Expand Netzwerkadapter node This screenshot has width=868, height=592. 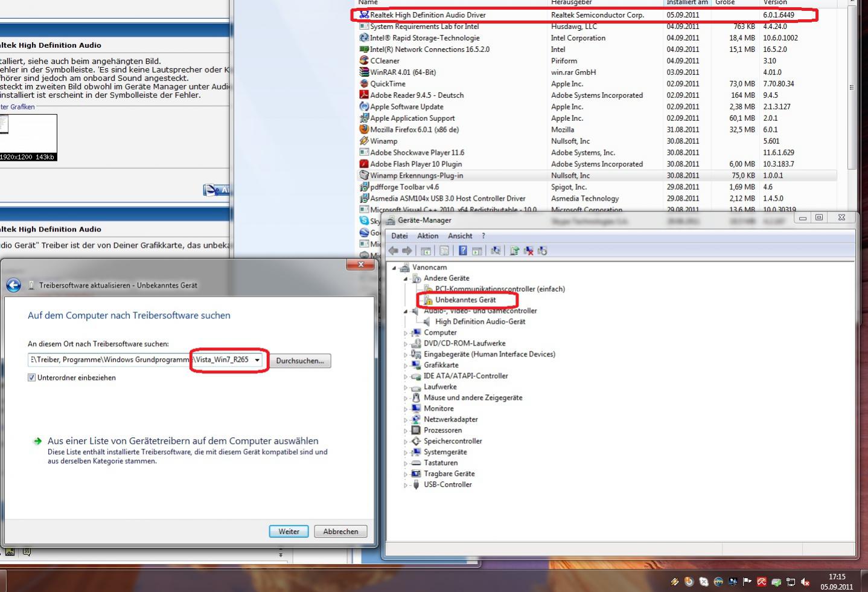pyautogui.click(x=406, y=420)
